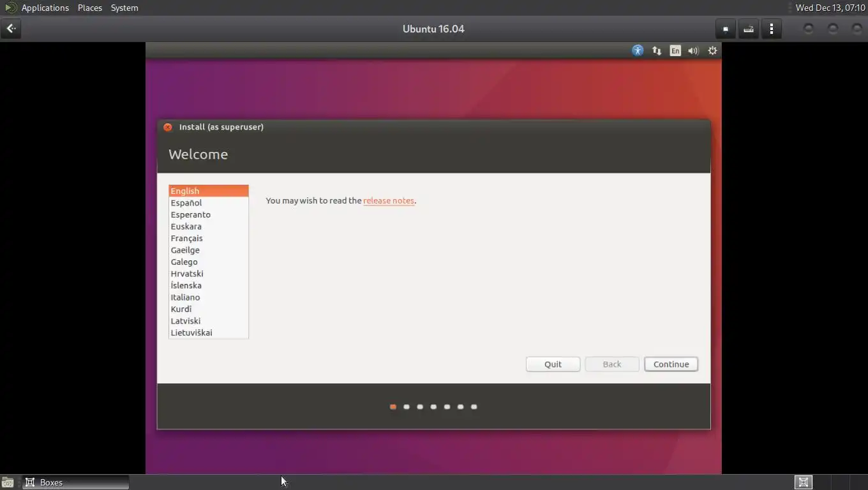This screenshot has width=868, height=490.
Task: Select Español in the language list
Action: [x=209, y=203]
